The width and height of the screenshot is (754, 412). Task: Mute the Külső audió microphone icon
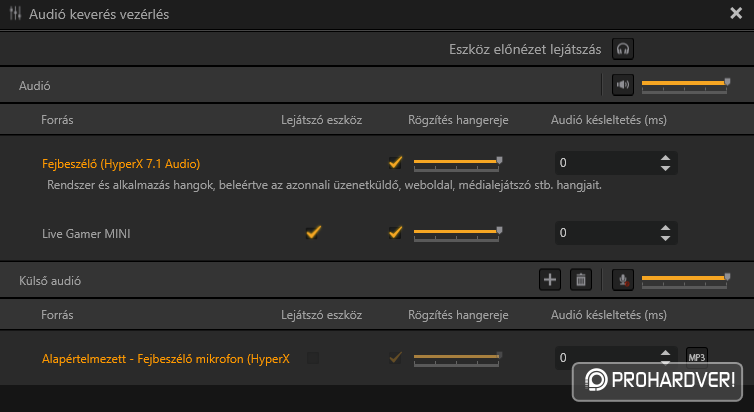point(623,279)
